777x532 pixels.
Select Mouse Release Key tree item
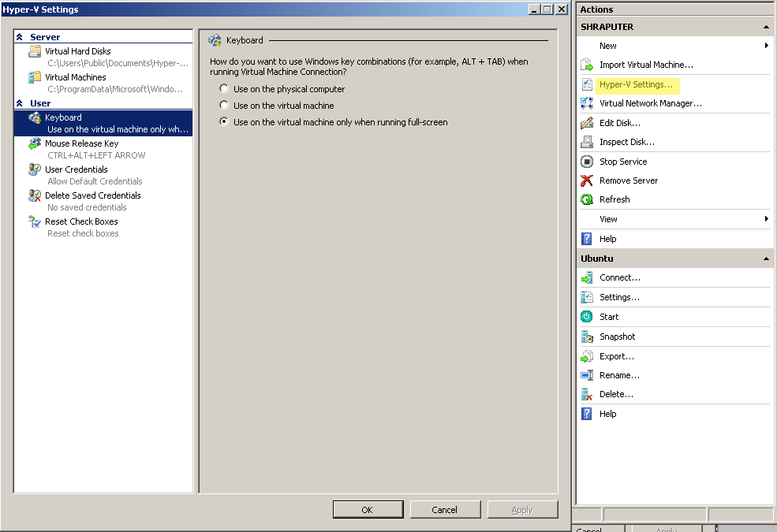point(103,150)
